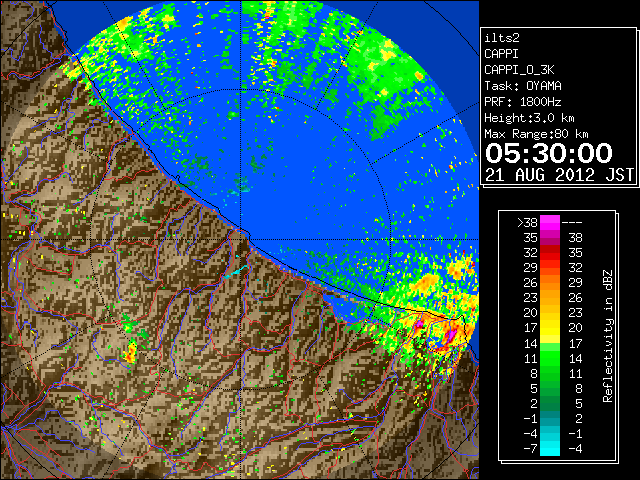Click the Reflectivity in dBZ legend title

click(x=608, y=336)
